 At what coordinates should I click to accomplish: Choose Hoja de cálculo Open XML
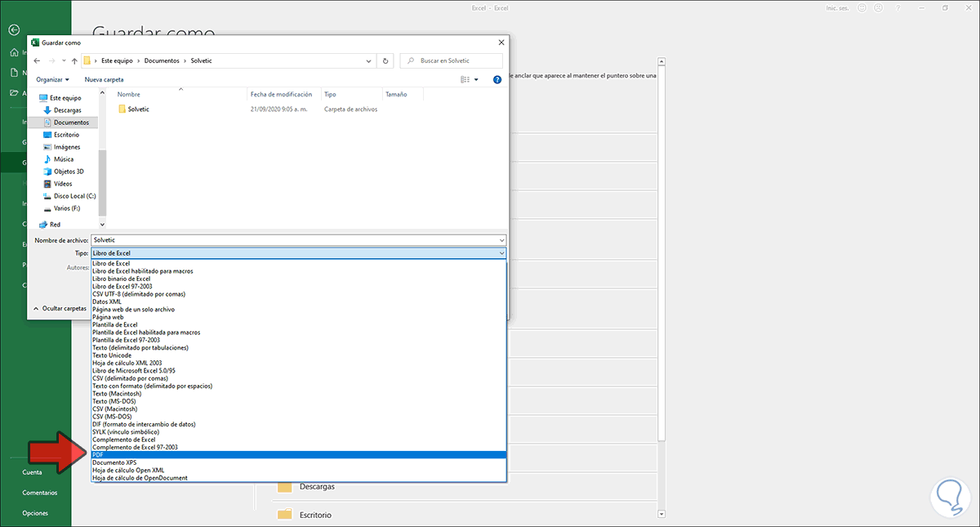[x=299, y=471]
